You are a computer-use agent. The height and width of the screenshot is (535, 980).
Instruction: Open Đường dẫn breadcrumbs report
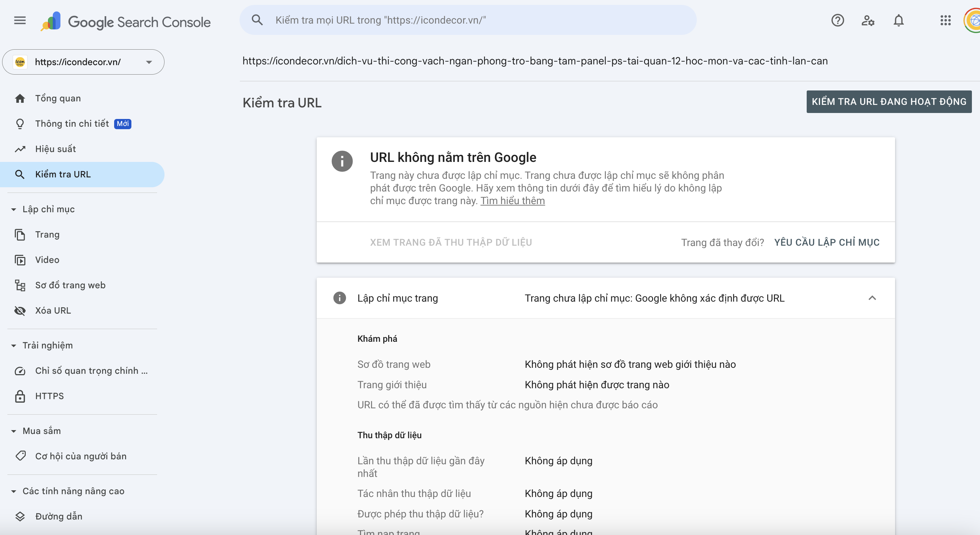(x=82, y=516)
